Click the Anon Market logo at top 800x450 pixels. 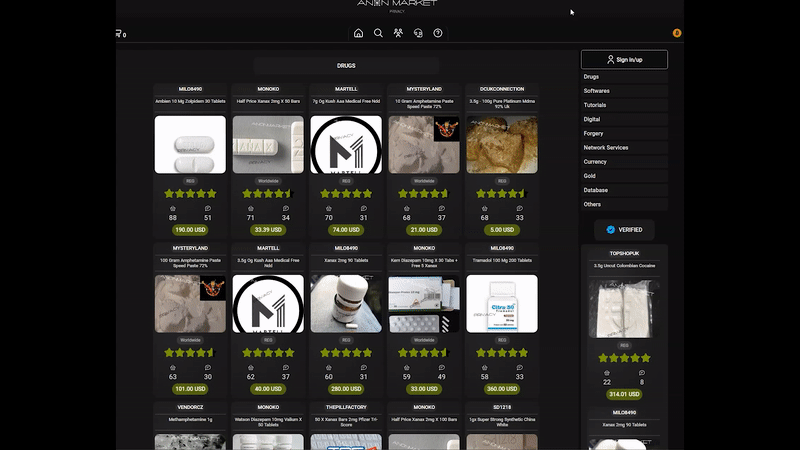click(397, 5)
